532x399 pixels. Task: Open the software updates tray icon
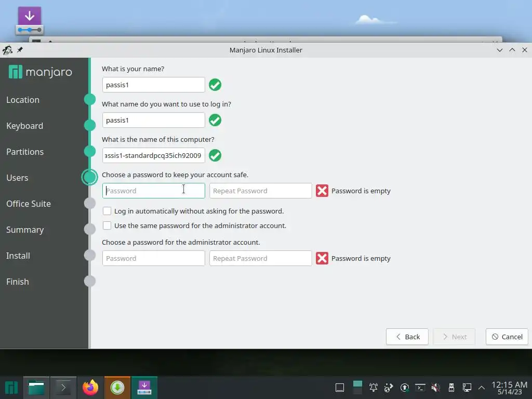(x=404, y=388)
